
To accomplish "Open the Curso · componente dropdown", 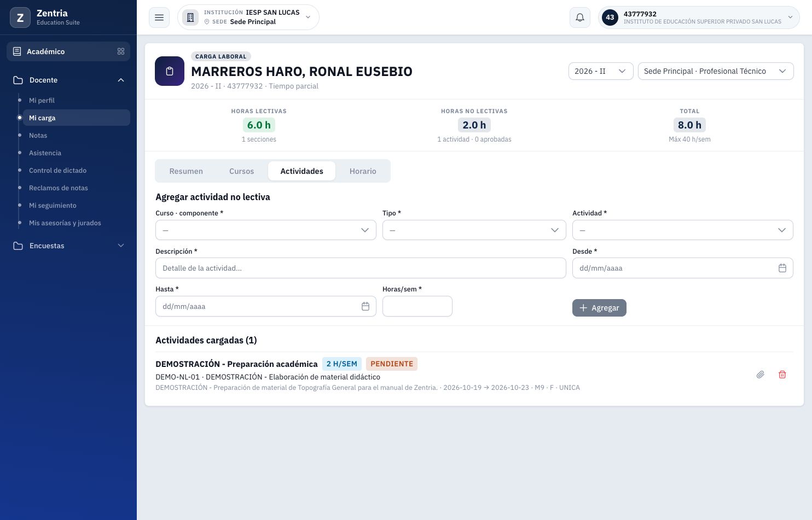I will [266, 230].
